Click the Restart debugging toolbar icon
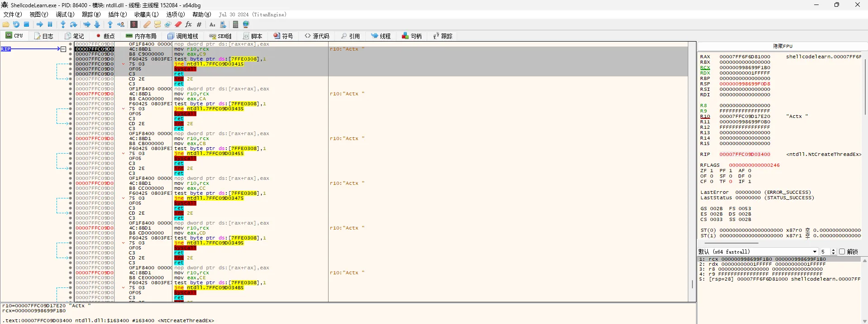The height and width of the screenshot is (324, 868). point(16,24)
